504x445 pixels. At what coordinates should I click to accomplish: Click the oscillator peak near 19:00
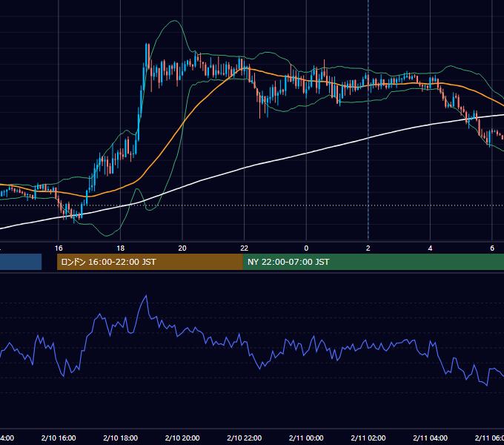click(x=146, y=295)
